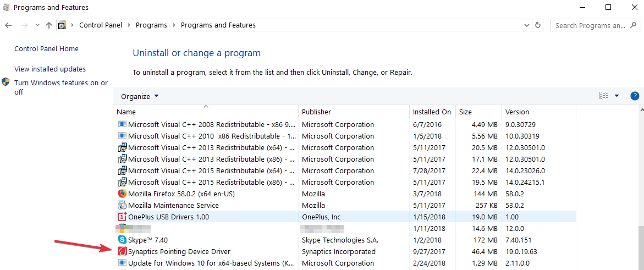Sort by the Installed On column header

(x=432, y=112)
